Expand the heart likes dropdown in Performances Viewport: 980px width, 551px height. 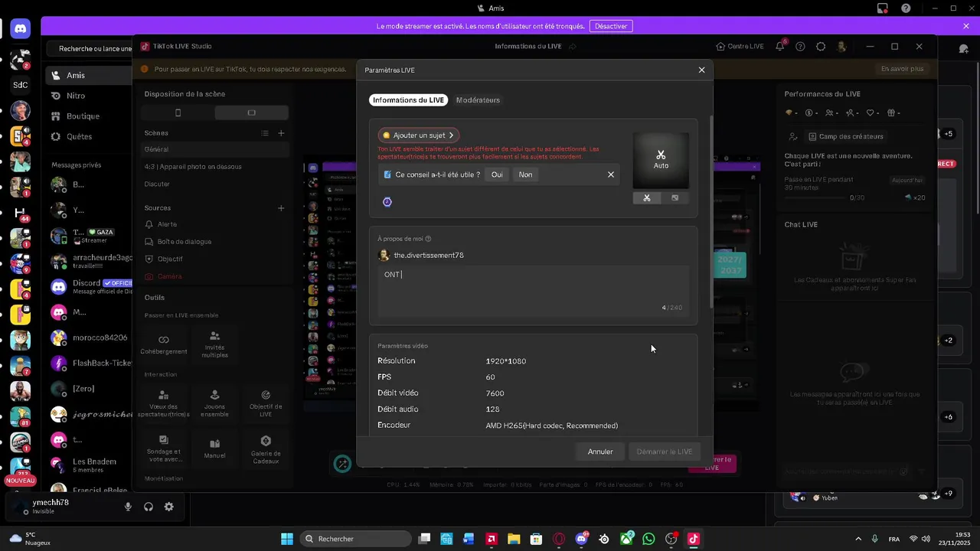click(874, 113)
